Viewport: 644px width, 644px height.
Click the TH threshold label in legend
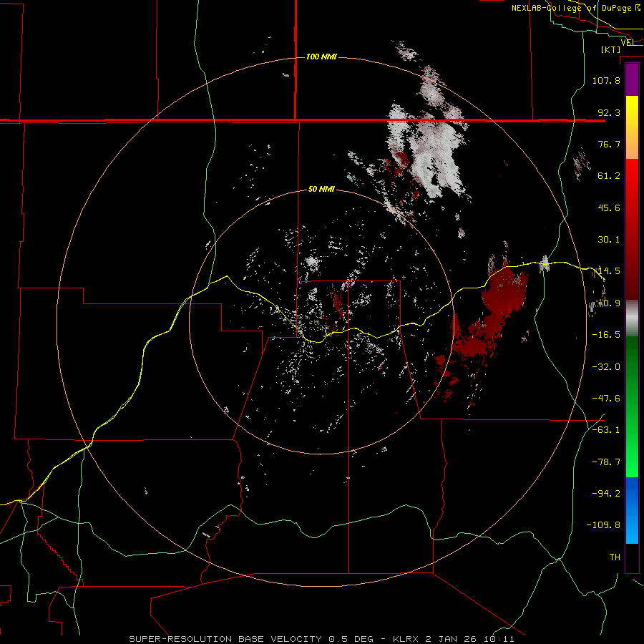pos(615,557)
